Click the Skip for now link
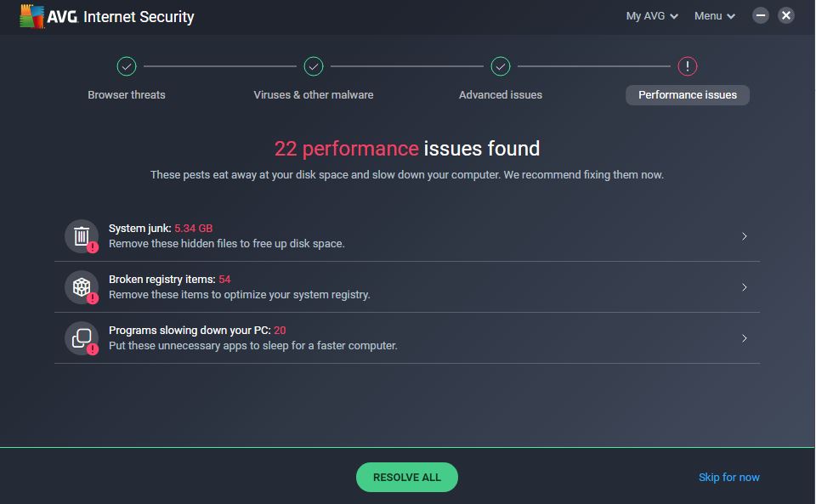 [x=728, y=477]
